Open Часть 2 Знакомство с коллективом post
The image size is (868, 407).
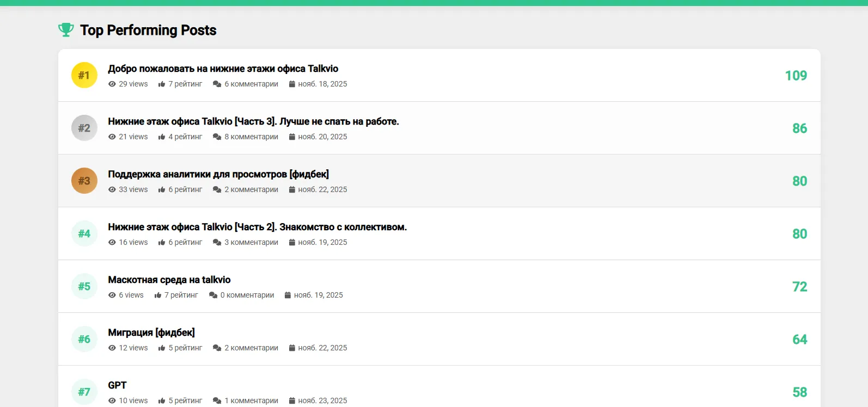coord(258,227)
